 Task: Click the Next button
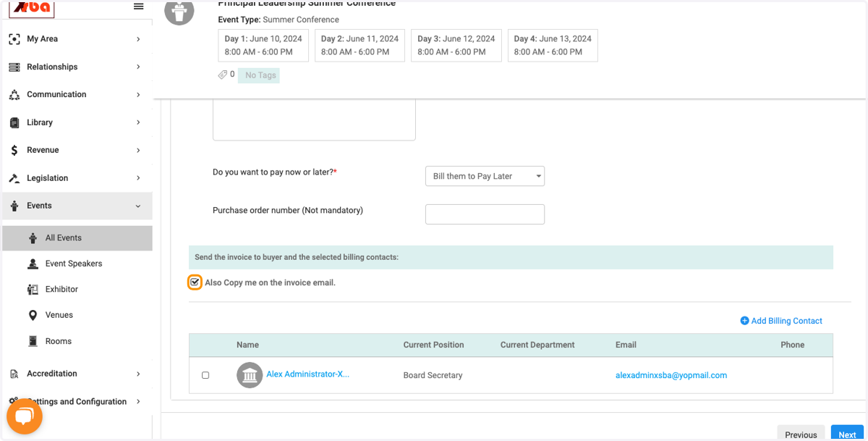(847, 433)
